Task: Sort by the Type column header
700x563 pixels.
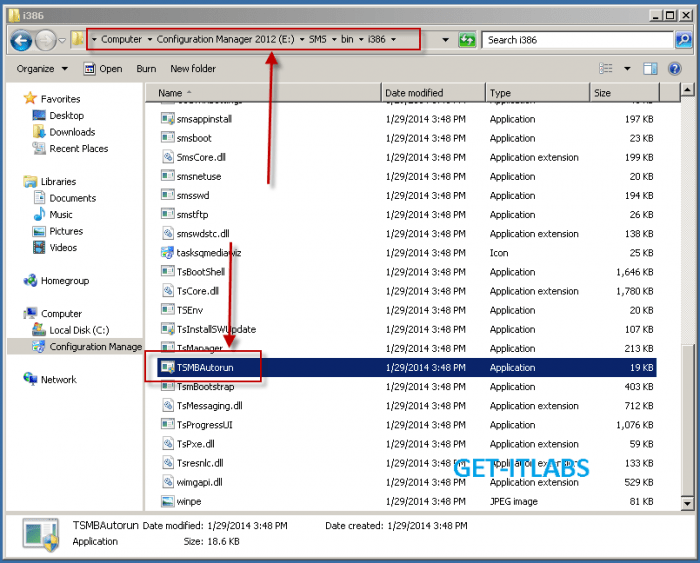Action: (538, 93)
